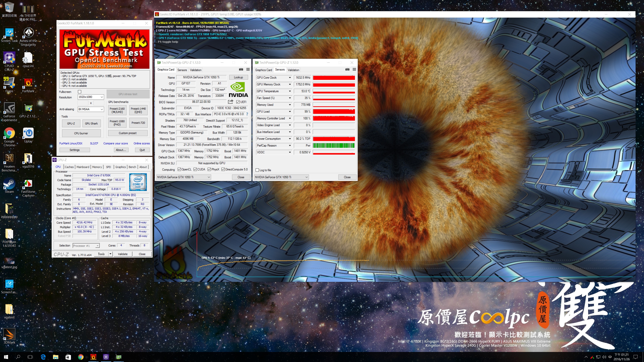Open 3DMark desktop shortcut
The image size is (644, 362).
coord(9,336)
